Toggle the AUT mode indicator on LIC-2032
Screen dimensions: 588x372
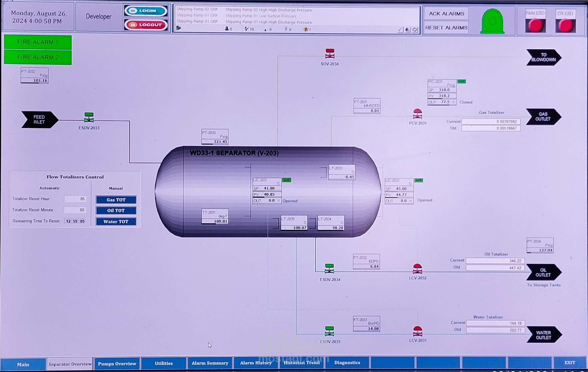[418, 180]
